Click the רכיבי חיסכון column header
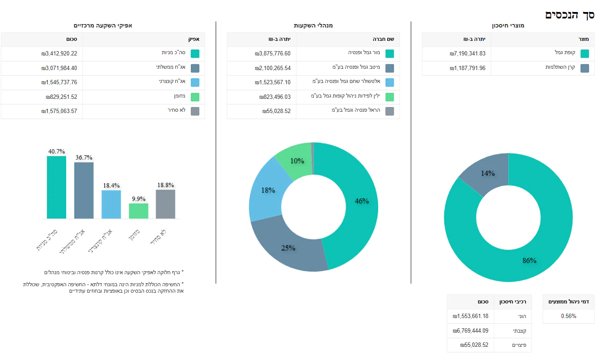 coord(513,302)
